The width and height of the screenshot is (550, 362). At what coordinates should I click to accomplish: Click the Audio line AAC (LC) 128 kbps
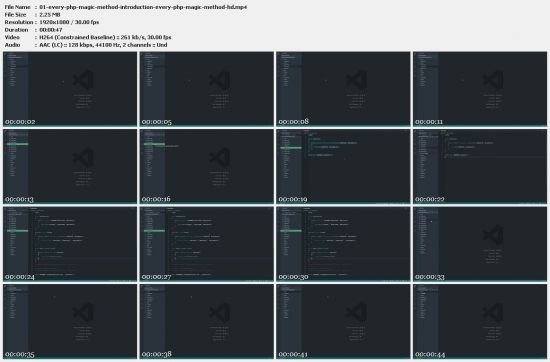pyautogui.click(x=103, y=45)
